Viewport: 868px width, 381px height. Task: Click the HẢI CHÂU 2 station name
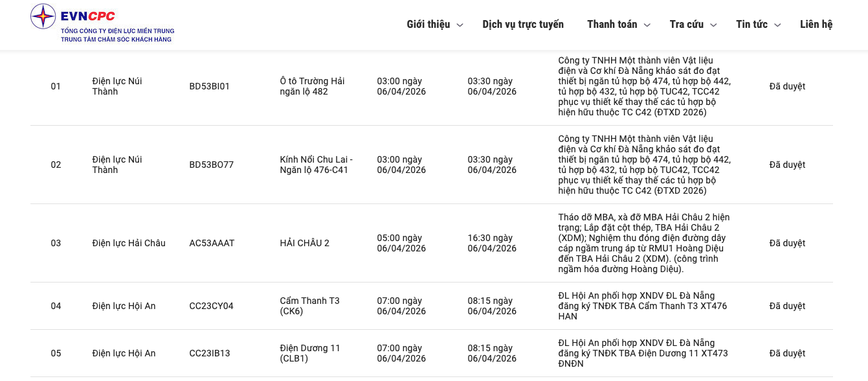[x=305, y=243]
